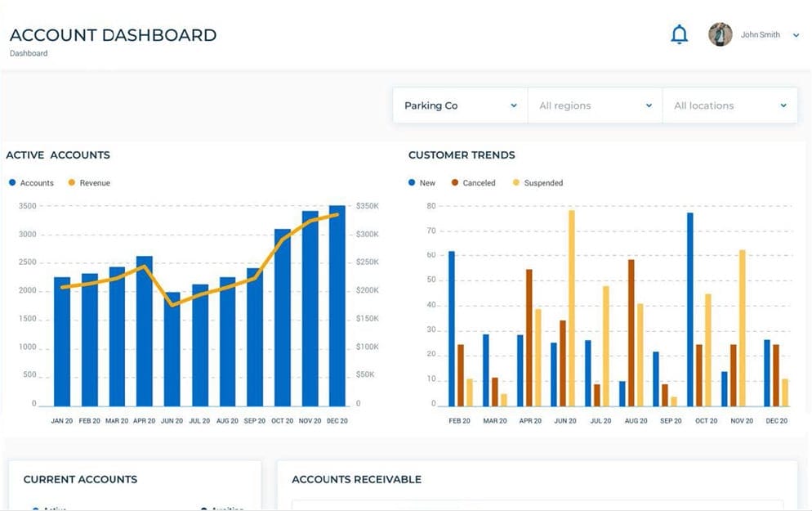Open the notifications bell
This screenshot has width=812, height=511.
click(679, 34)
